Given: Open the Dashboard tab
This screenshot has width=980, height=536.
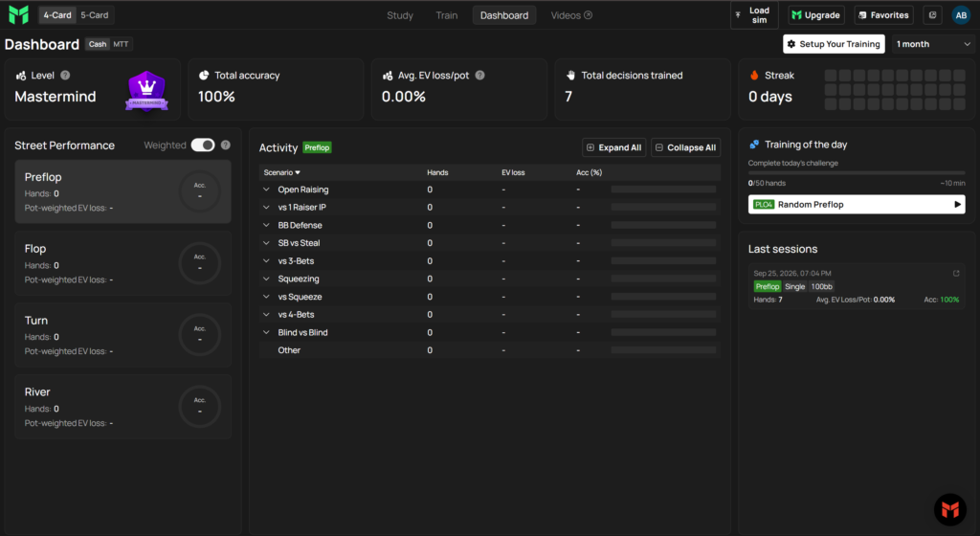Looking at the screenshot, I should tap(503, 15).
